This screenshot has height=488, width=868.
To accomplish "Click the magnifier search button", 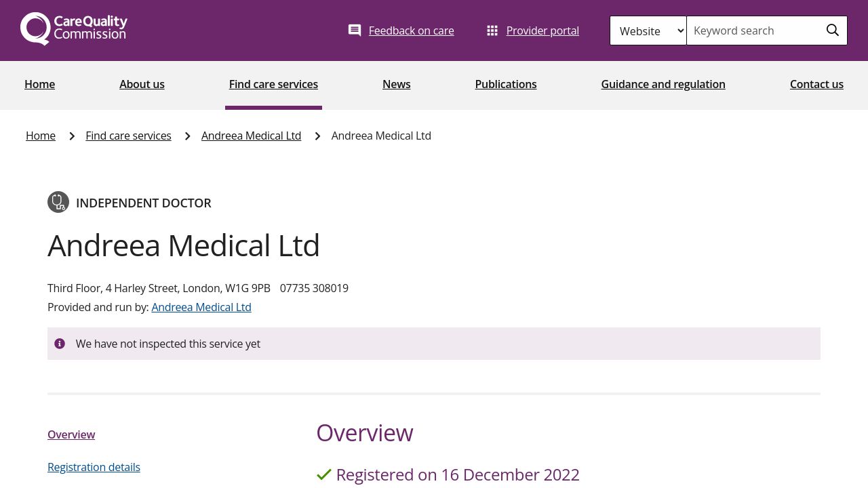I will (833, 30).
